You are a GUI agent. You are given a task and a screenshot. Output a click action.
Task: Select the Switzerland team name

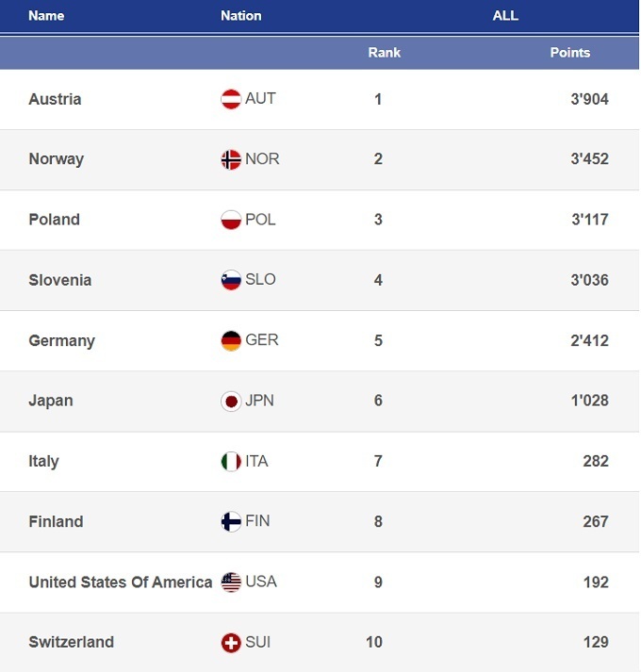(71, 642)
